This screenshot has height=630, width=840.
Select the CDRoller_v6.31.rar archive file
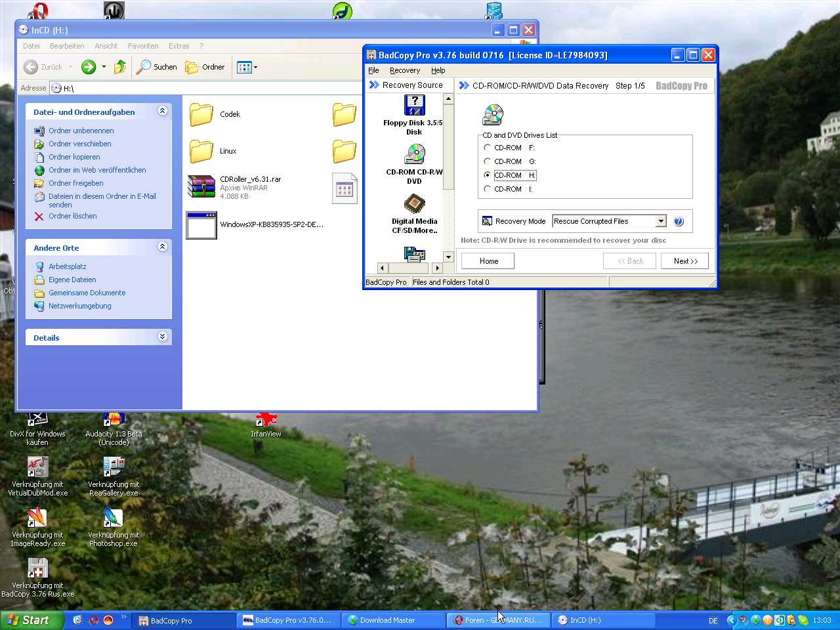pos(201,186)
